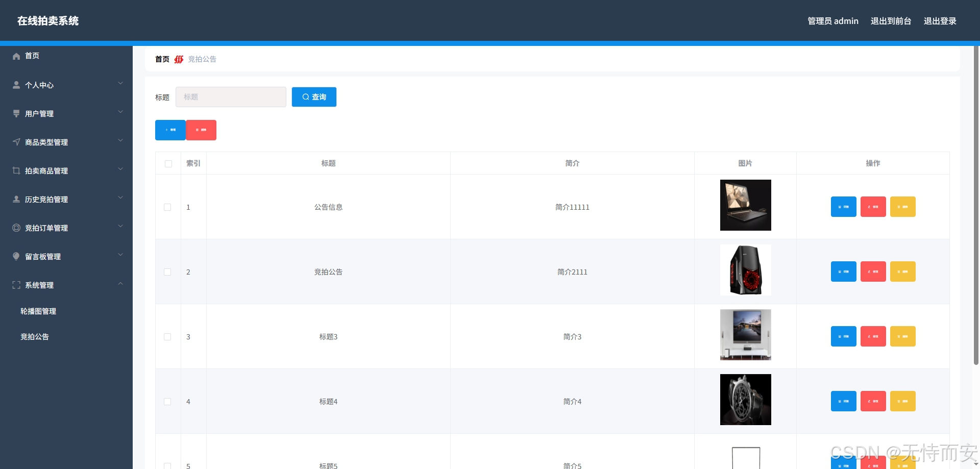Viewport: 980px width, 469px height.
Task: Edit the 标题3 row with red button
Action: 873,336
